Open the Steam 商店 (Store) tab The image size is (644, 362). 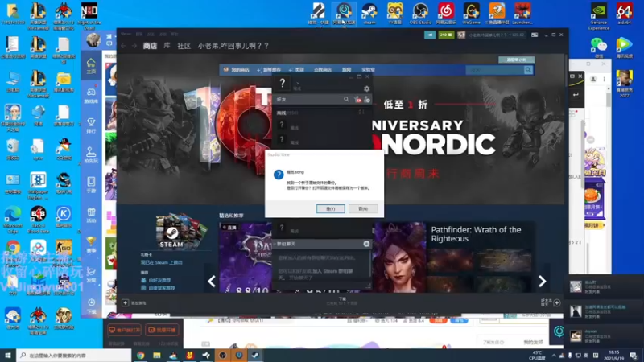[150, 46]
